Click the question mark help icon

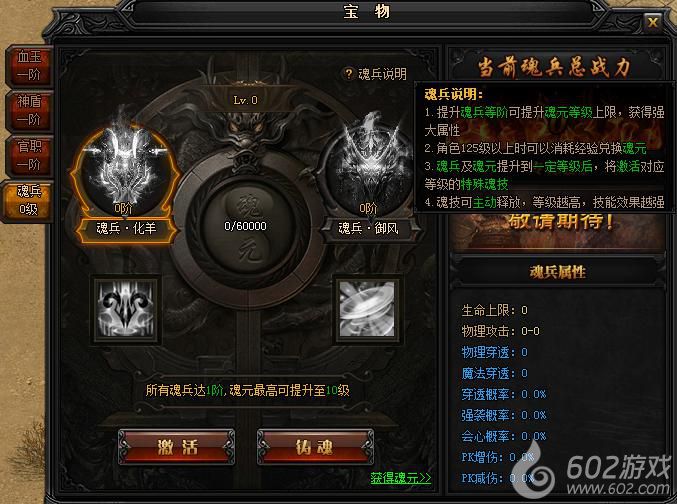pyautogui.click(x=348, y=74)
